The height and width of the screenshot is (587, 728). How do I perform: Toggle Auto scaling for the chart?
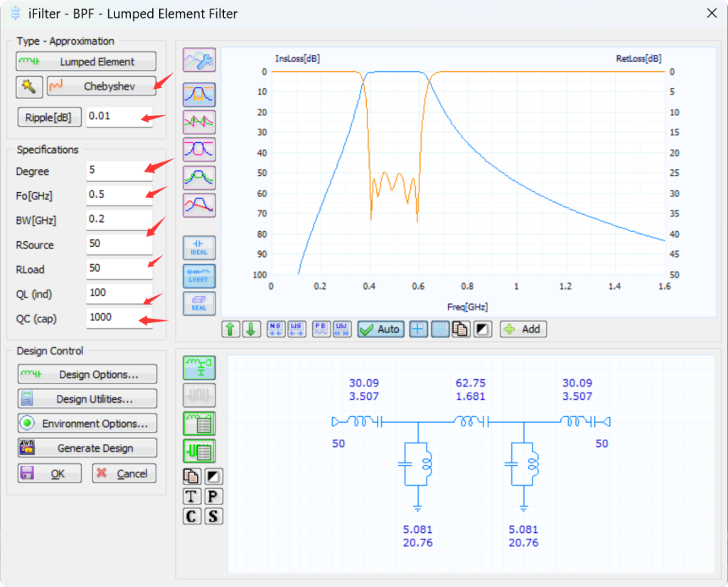[x=381, y=329]
